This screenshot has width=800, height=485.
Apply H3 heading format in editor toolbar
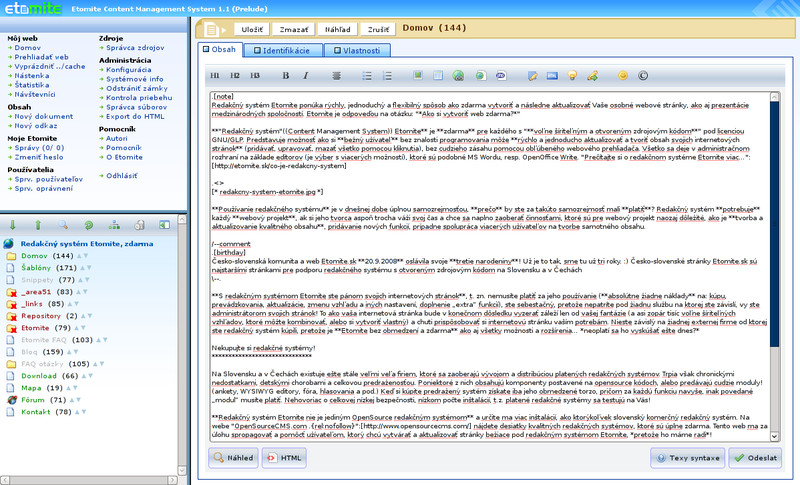tap(255, 75)
